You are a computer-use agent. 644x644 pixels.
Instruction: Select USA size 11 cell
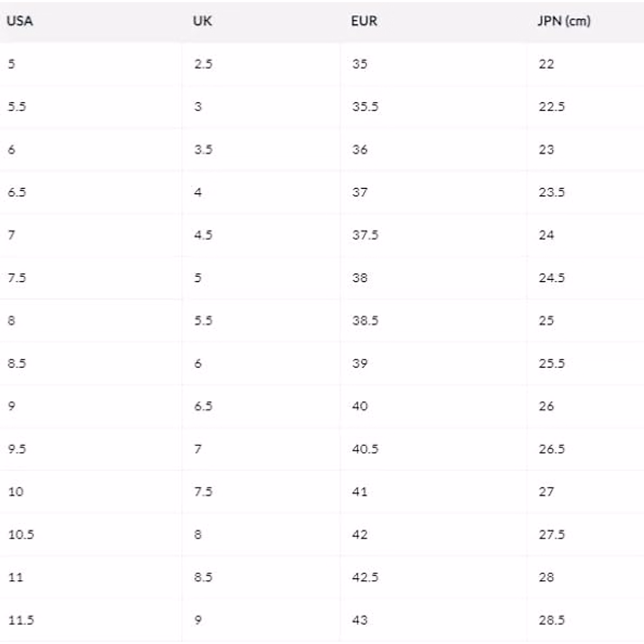(x=16, y=577)
